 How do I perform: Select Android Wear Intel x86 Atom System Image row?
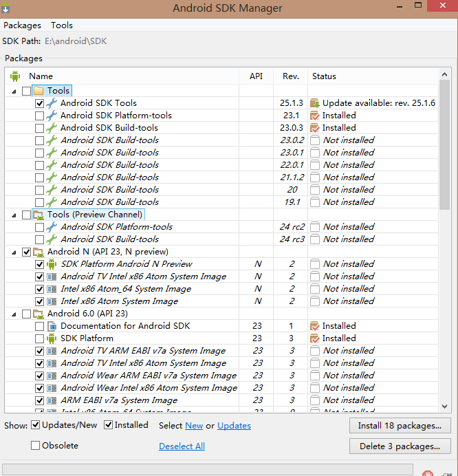(221, 388)
